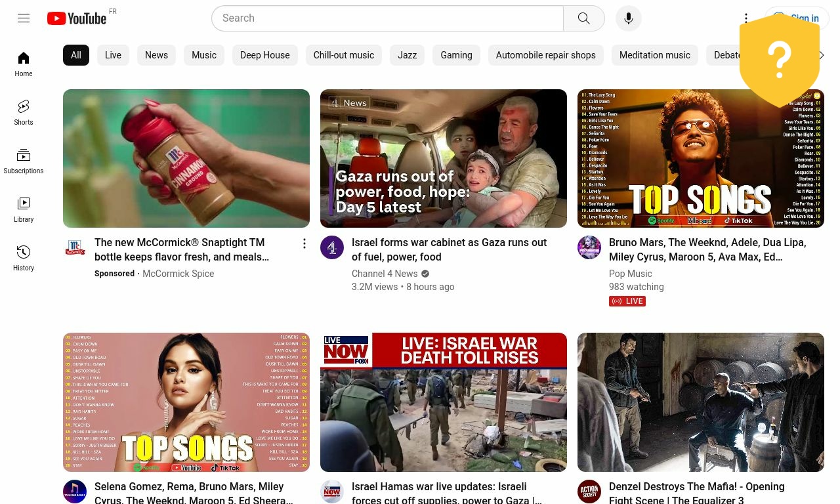Image resolution: width=840 pixels, height=504 pixels.
Task: Visit McCormick Spice advertiser name
Action: pyautogui.click(x=178, y=274)
